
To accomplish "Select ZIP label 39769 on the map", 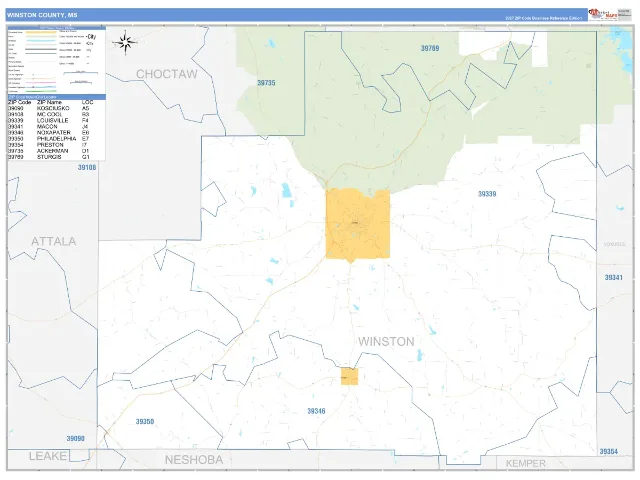I will (x=430, y=48).
